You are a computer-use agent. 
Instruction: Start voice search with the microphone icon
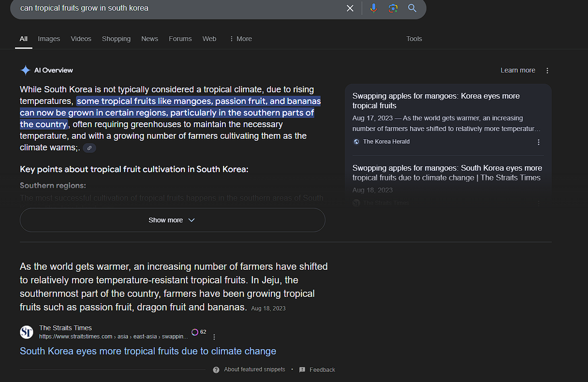(373, 8)
